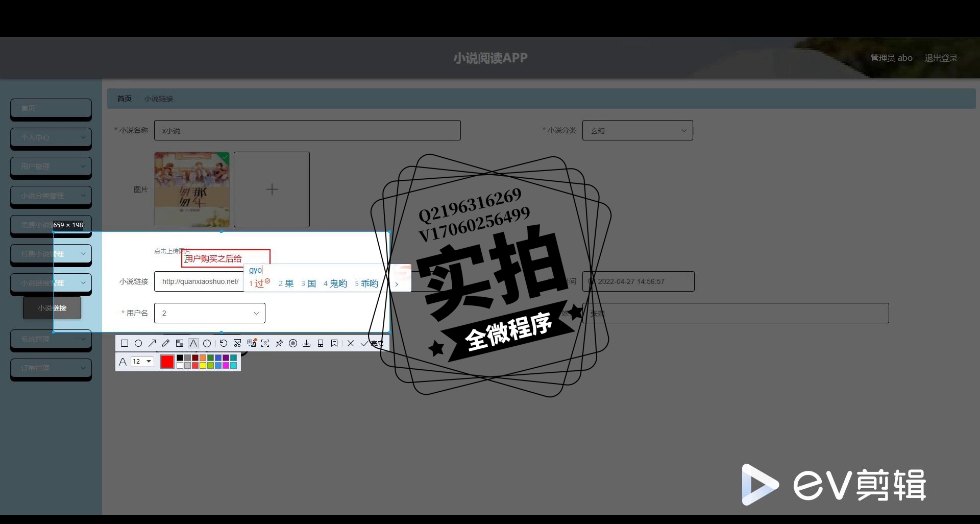Image resolution: width=980 pixels, height=524 pixels.
Task: Select the mosaic blur tool
Action: tap(179, 343)
